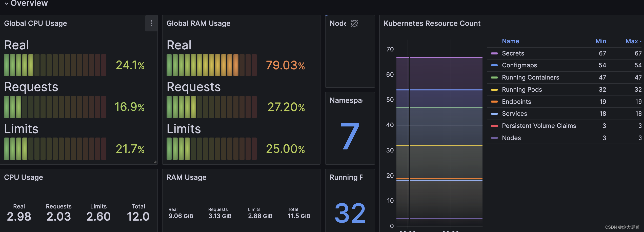The image size is (644, 232).
Task: Click the 16.9% CPU requests value
Action: click(129, 107)
